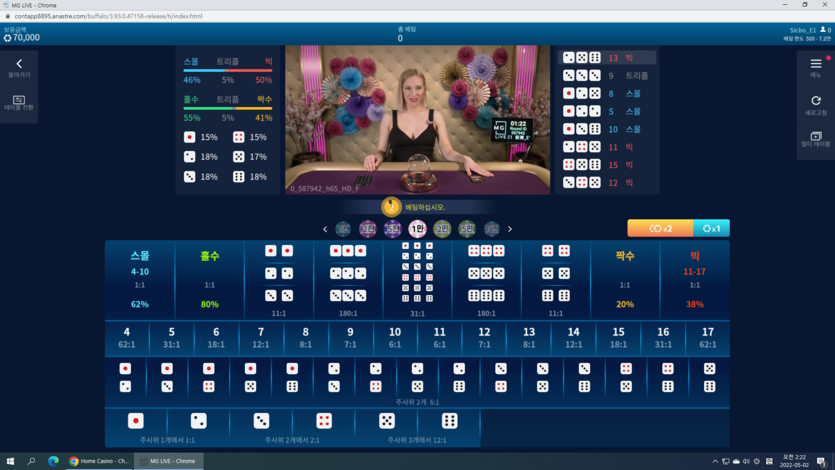Bet on triple sixes

pyautogui.click(x=486, y=295)
